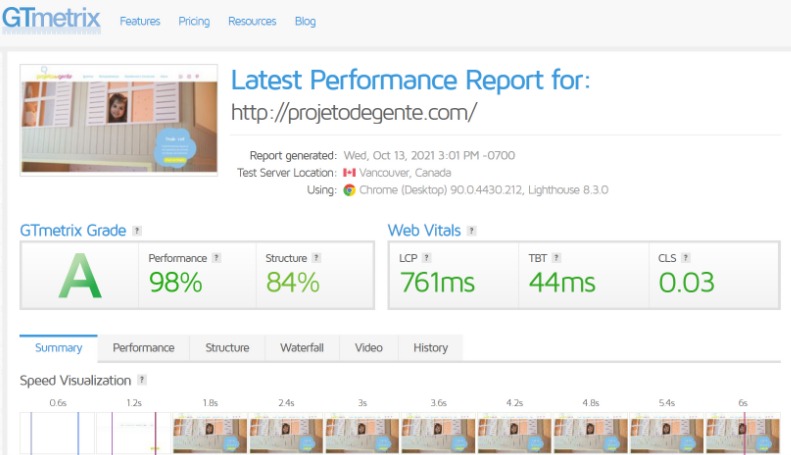Click help icon beside Speed Visualization
791x455 pixels.
pyautogui.click(x=142, y=380)
